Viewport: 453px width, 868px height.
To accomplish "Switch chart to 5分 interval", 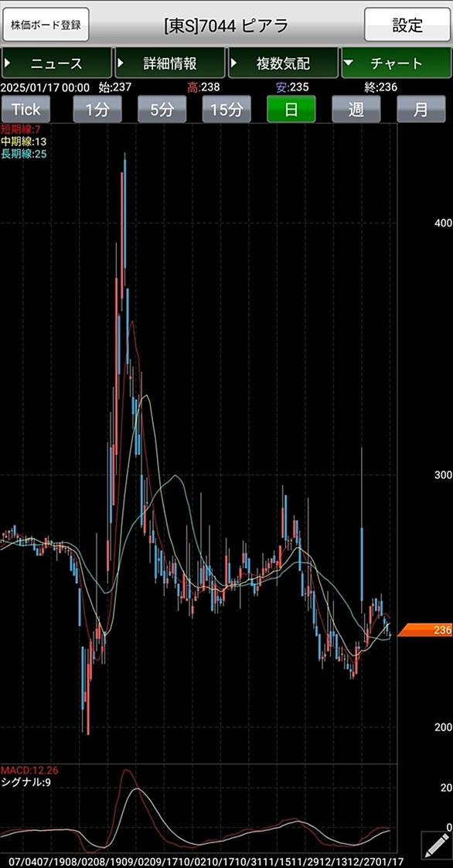I will click(162, 109).
